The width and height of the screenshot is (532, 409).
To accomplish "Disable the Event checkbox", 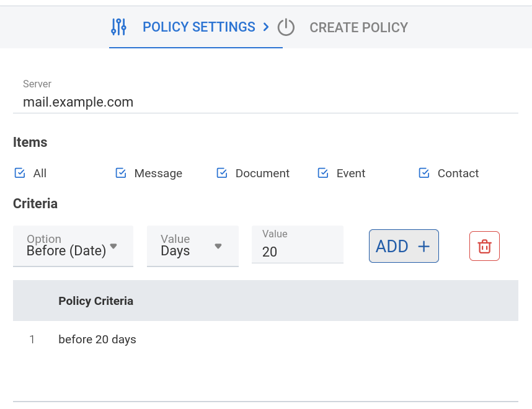I will (x=323, y=173).
